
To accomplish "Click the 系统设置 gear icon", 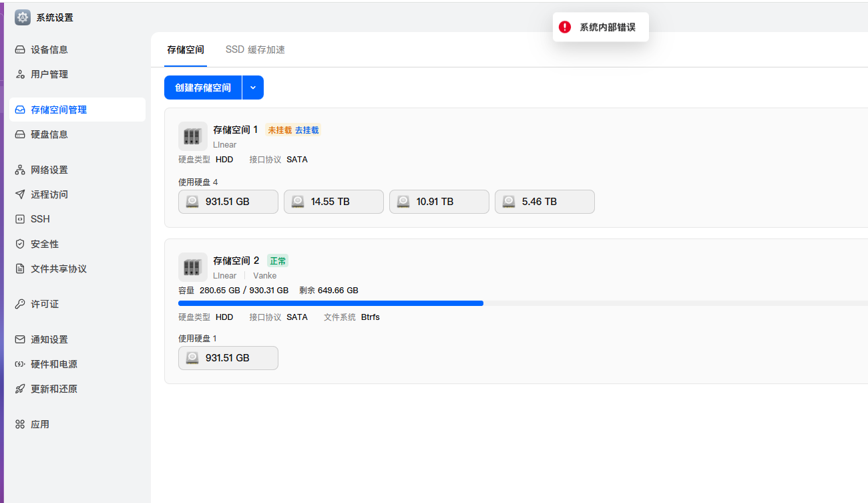I will [x=23, y=17].
